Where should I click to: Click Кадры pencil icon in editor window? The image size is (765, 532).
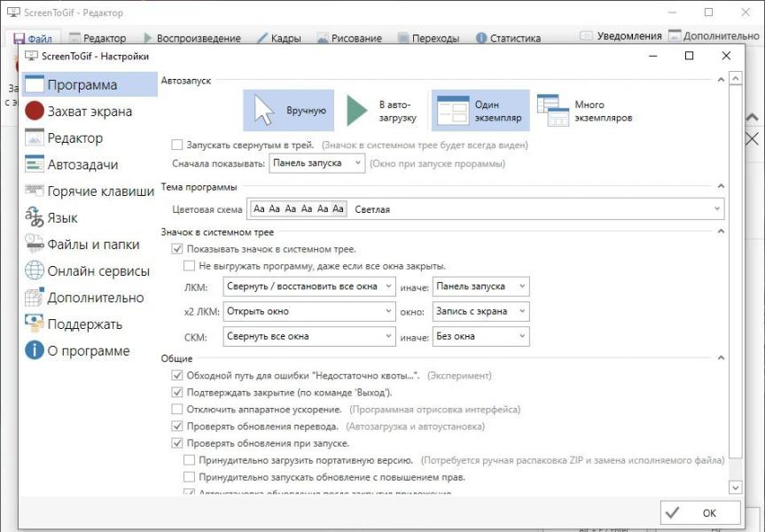(x=262, y=37)
